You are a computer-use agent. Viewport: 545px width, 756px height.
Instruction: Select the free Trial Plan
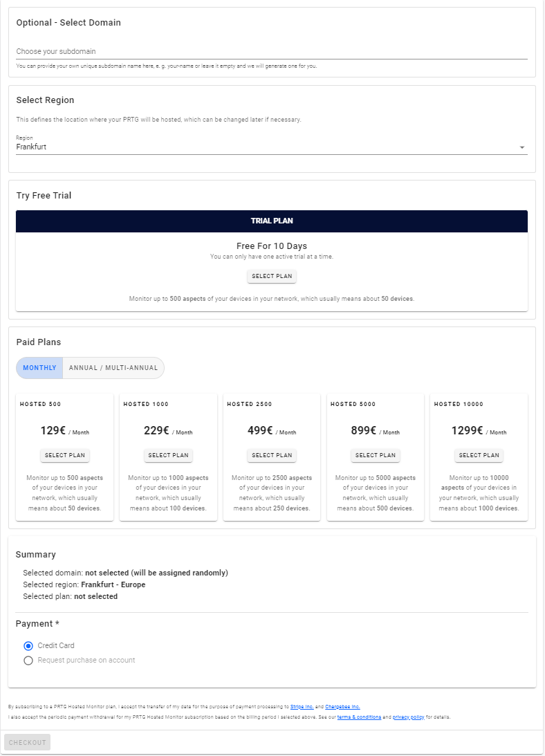pos(272,276)
